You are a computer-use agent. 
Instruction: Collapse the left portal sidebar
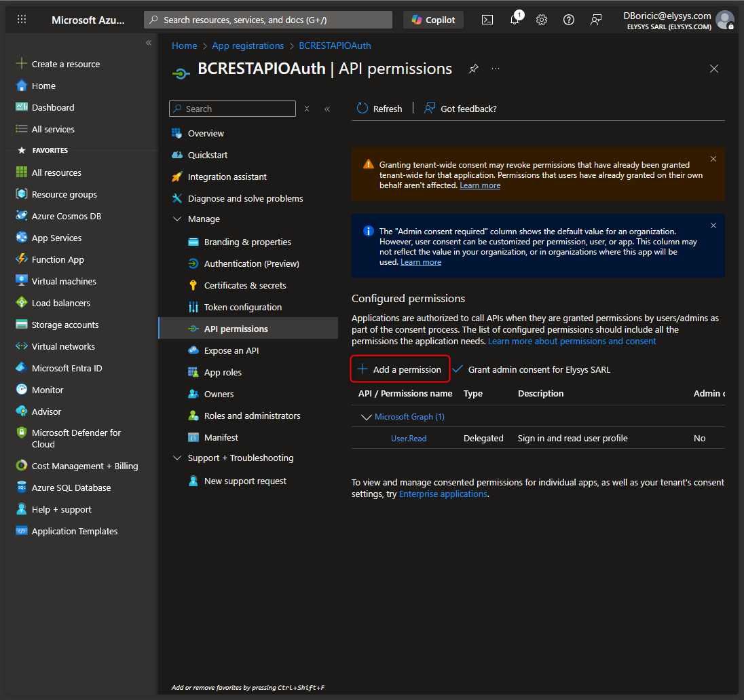click(149, 43)
